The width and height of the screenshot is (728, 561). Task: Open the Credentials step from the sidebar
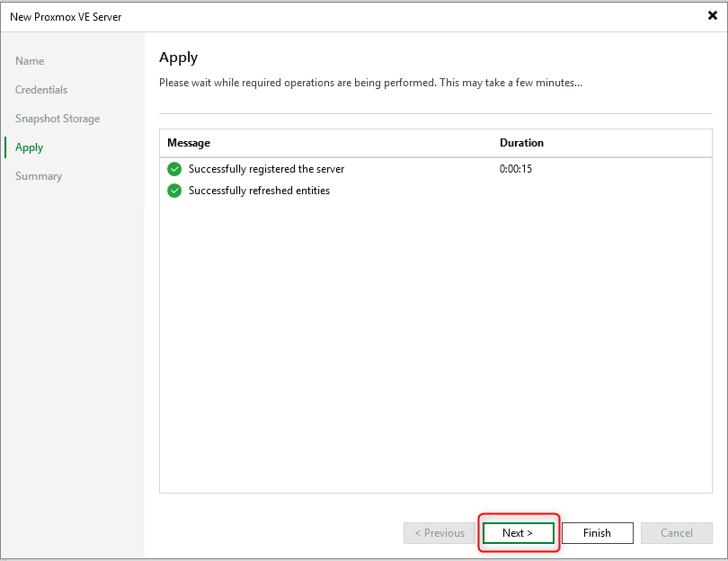40,89
